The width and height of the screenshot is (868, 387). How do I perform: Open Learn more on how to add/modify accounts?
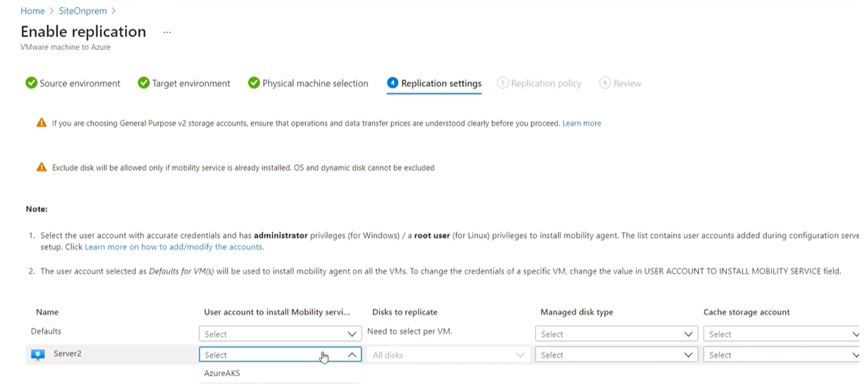[x=174, y=247]
